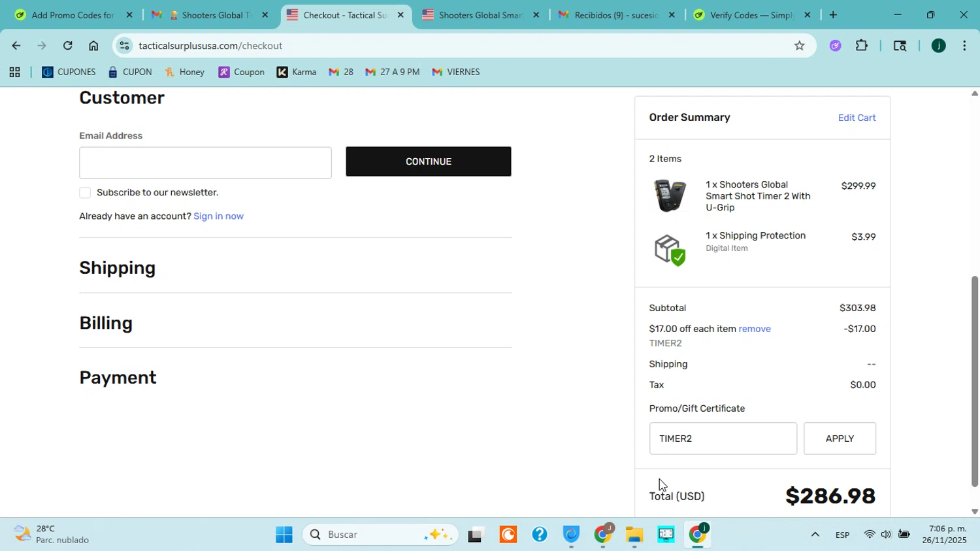Open the Wi-Fi network tray icon
The image size is (980, 551).
pyautogui.click(x=869, y=535)
